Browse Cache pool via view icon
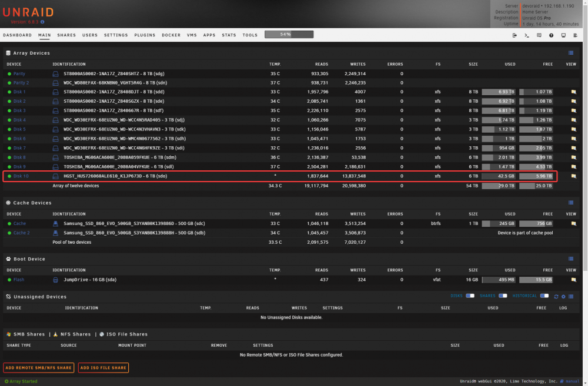 pyautogui.click(x=573, y=223)
